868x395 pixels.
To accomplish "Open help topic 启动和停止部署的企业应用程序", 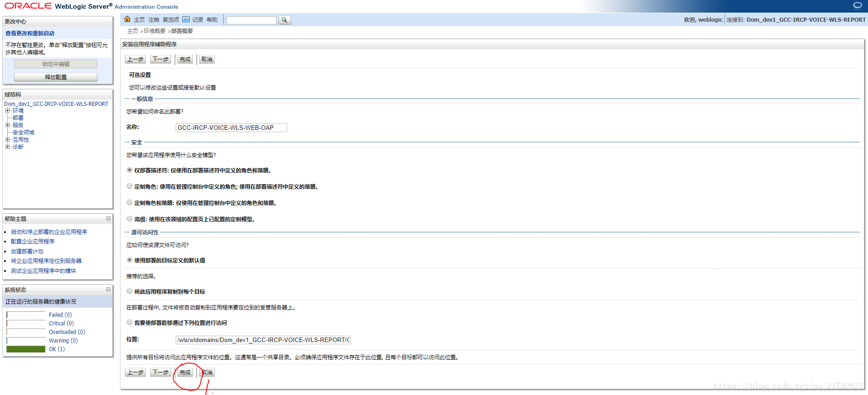I will (x=49, y=232).
